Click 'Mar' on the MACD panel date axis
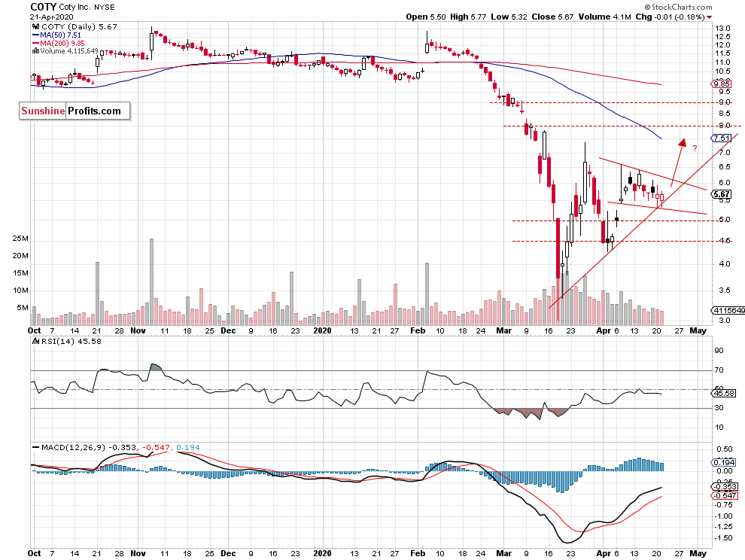 click(x=503, y=553)
